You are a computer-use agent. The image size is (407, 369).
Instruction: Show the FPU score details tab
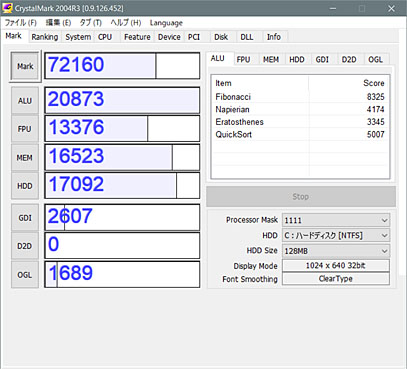click(x=243, y=59)
